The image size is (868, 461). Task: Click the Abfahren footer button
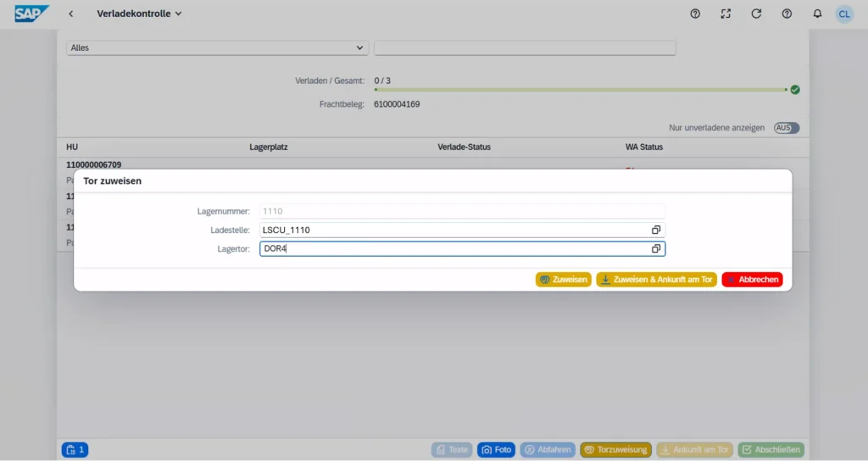coord(548,450)
